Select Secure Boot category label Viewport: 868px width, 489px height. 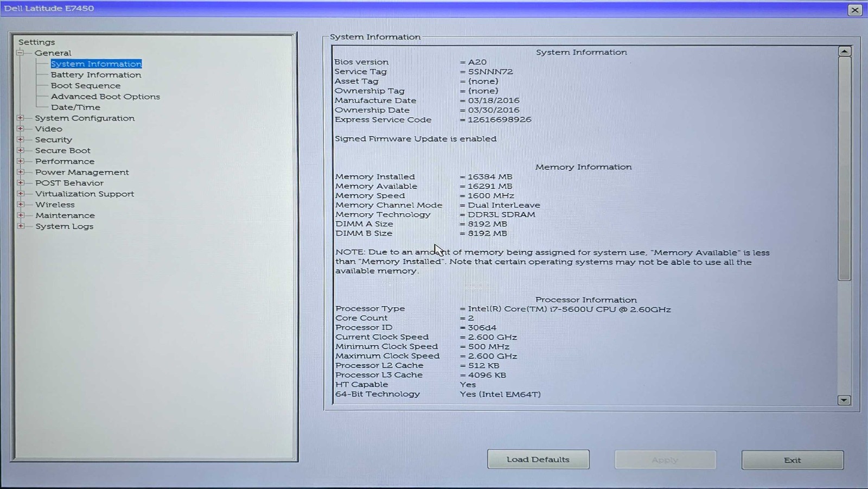(x=62, y=151)
